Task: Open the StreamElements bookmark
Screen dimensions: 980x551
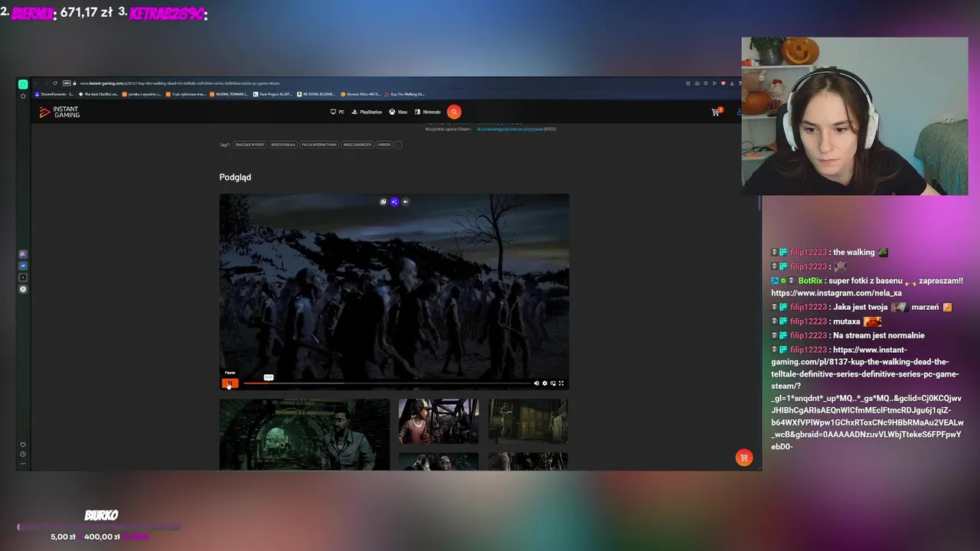Action: (54, 94)
